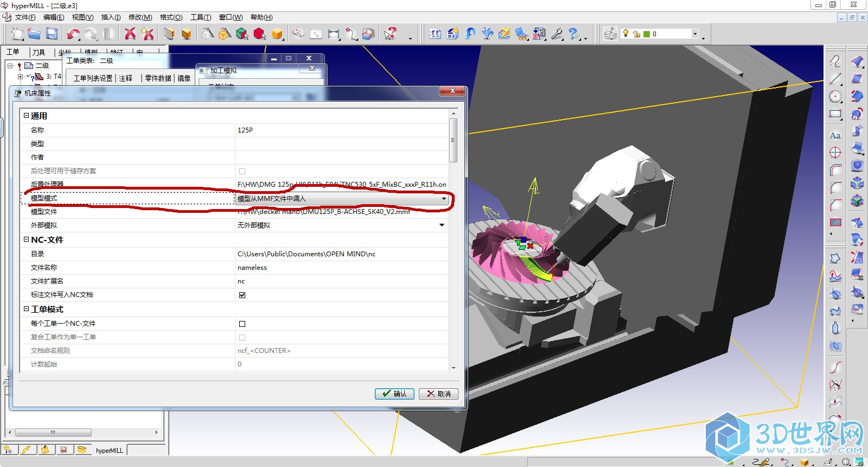This screenshot has height=467, width=868.
Task: Select the Aa text tool
Action: pyautogui.click(x=835, y=135)
